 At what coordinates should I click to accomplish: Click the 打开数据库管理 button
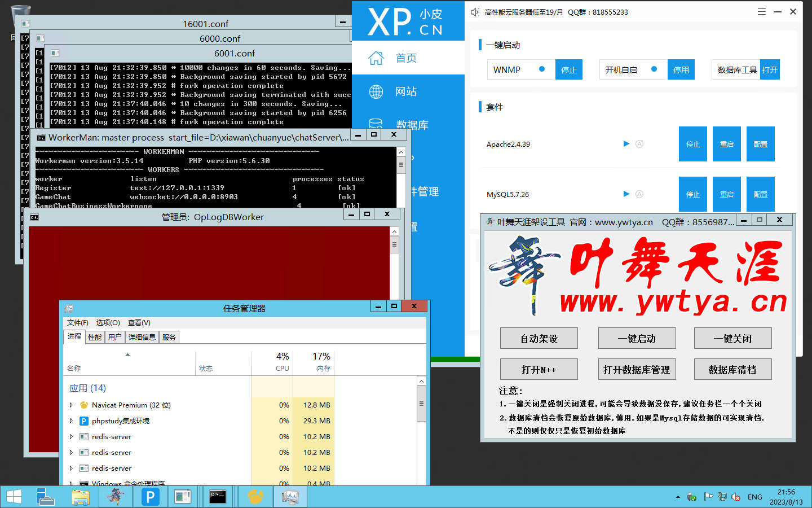637,370
